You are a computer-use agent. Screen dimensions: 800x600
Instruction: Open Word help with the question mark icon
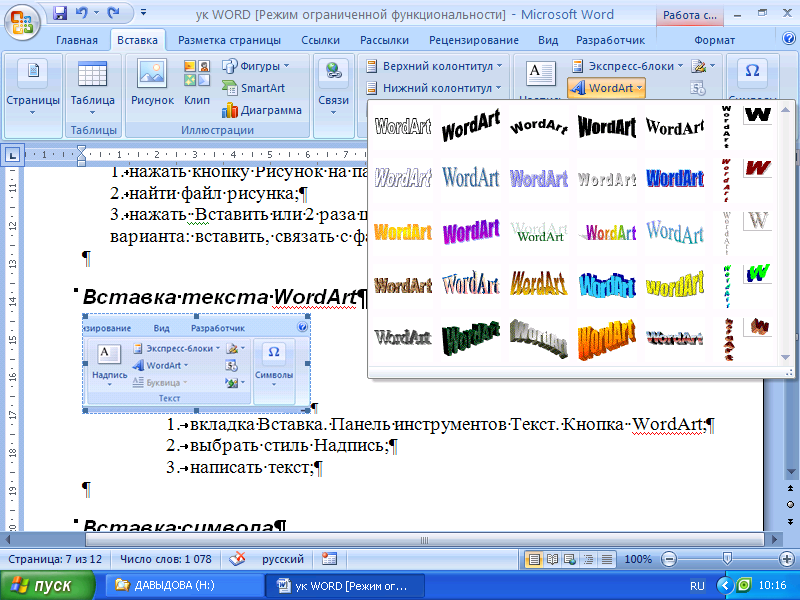[x=789, y=38]
